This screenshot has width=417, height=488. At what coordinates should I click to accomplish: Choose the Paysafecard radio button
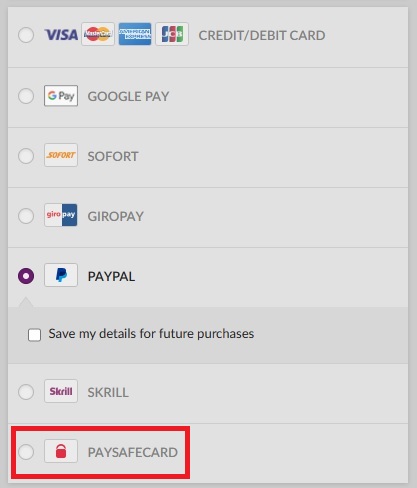(26, 452)
